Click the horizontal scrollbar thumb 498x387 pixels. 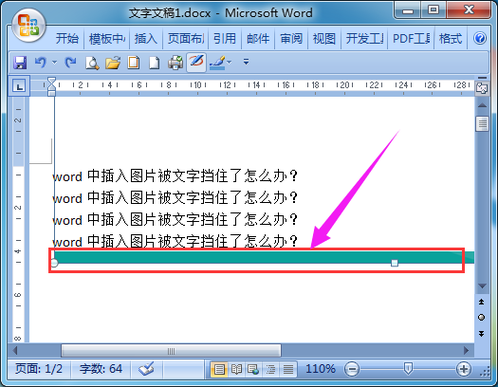pos(171,351)
